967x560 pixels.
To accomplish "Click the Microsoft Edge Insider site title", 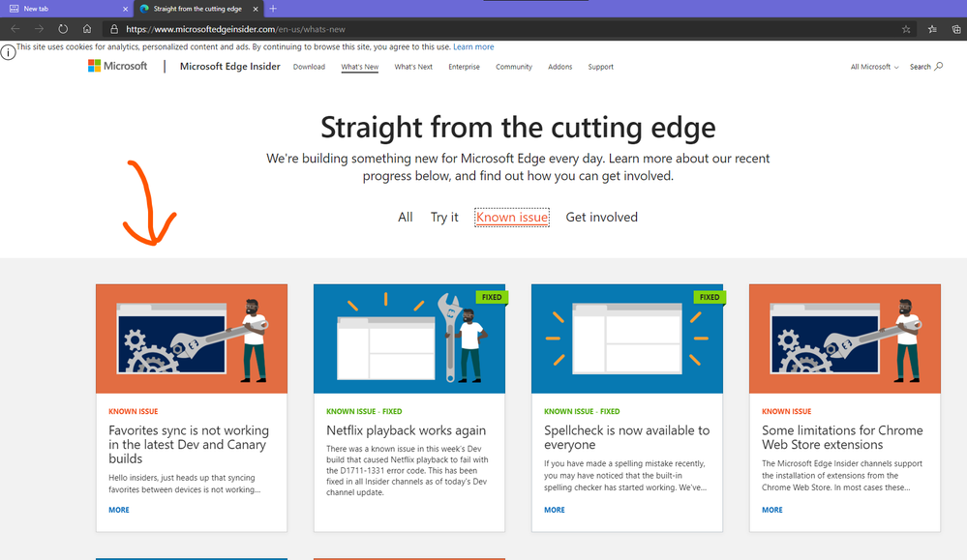I will 230,66.
